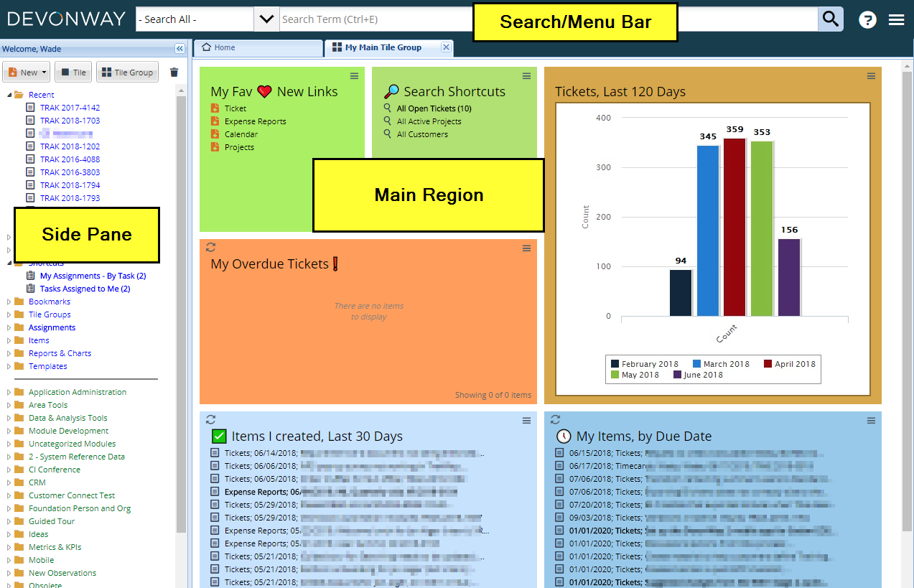Image resolution: width=914 pixels, height=588 pixels.
Task: Select the CRM folder
Action: coord(37,482)
